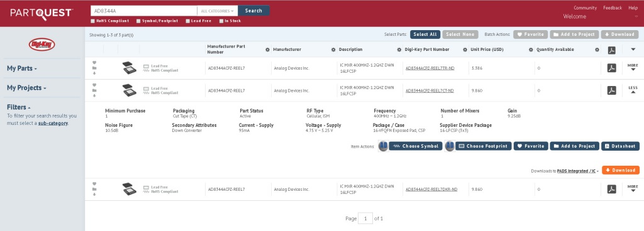Open gear settings for Description column

coord(399,50)
